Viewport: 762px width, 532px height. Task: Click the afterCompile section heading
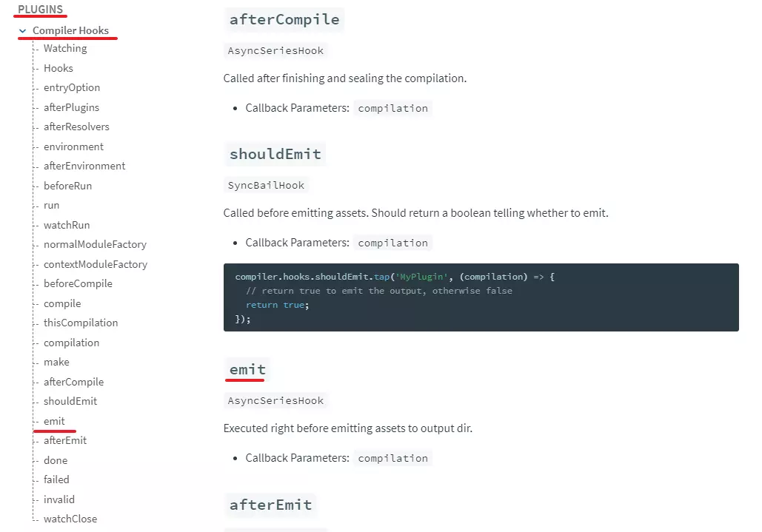point(284,20)
